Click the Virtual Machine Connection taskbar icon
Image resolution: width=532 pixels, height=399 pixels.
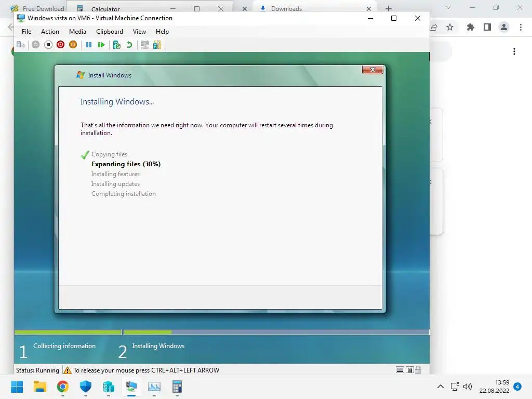(131, 387)
